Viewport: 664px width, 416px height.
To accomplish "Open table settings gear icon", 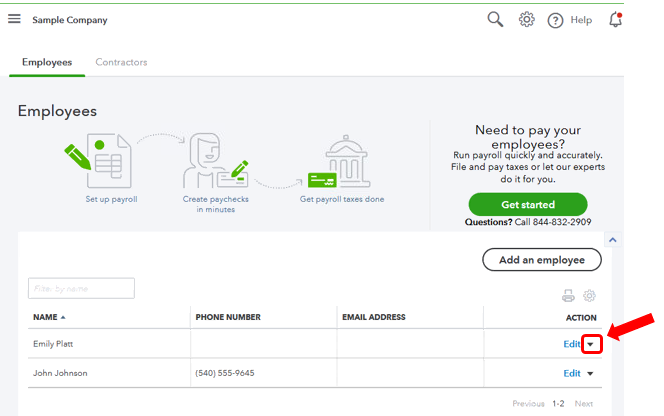I will pos(590,296).
